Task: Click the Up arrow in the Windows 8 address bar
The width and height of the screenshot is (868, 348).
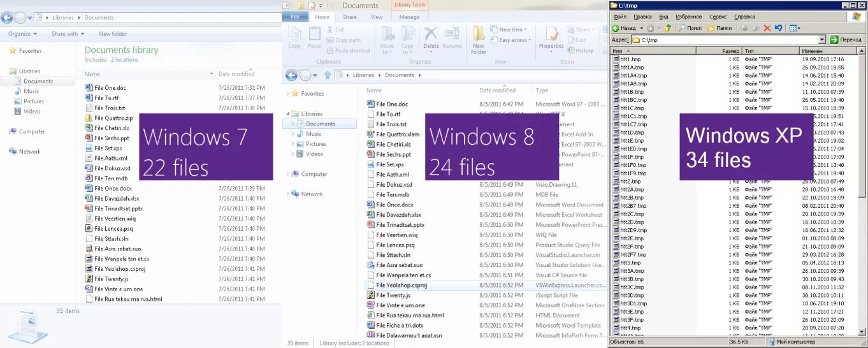Action: point(328,75)
